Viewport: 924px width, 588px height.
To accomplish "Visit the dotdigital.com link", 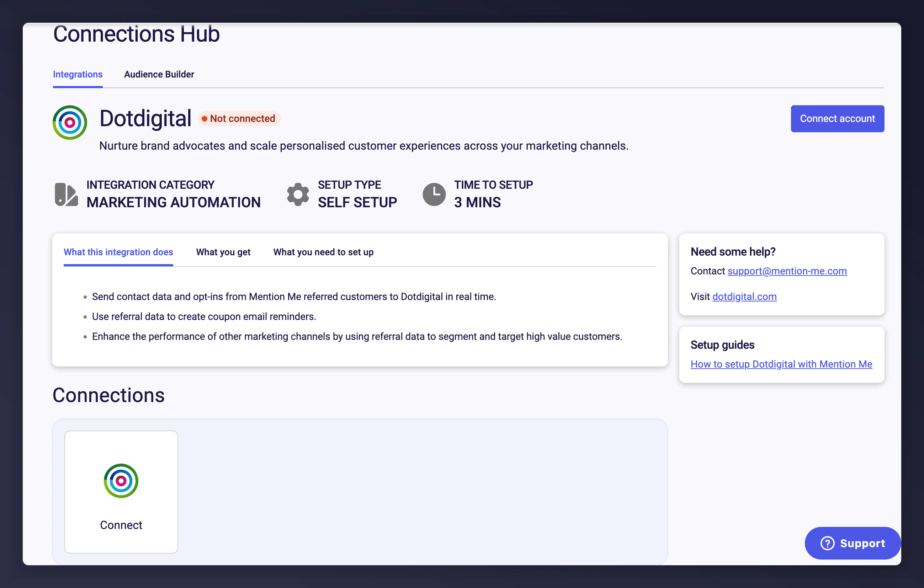I will point(744,296).
